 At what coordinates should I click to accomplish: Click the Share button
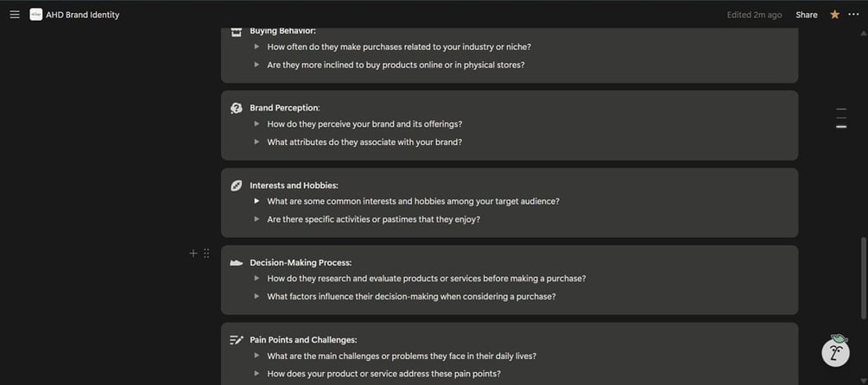(x=807, y=15)
